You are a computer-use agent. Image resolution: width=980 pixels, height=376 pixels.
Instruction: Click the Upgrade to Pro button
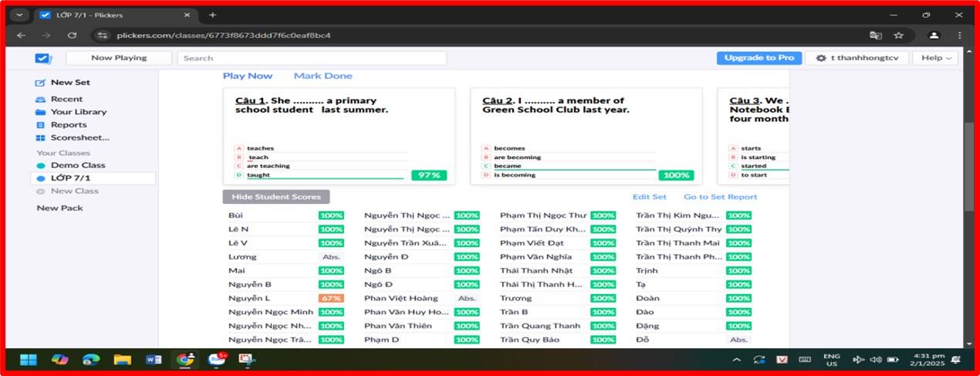tap(759, 58)
